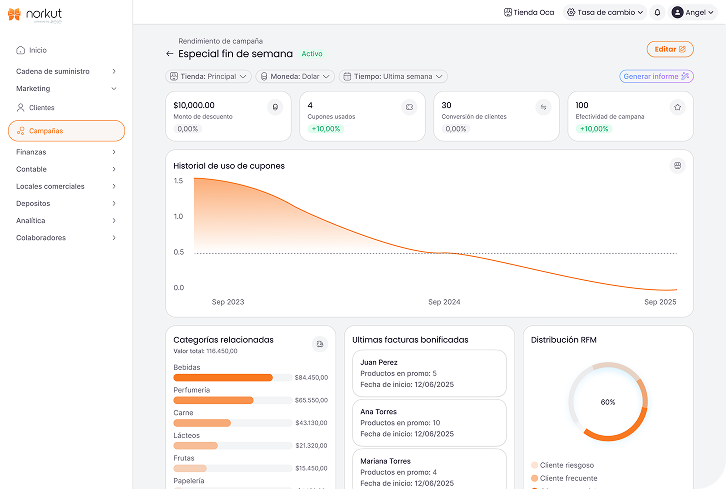Click the Generar informe button
This screenshot has width=726, height=489.
point(656,76)
